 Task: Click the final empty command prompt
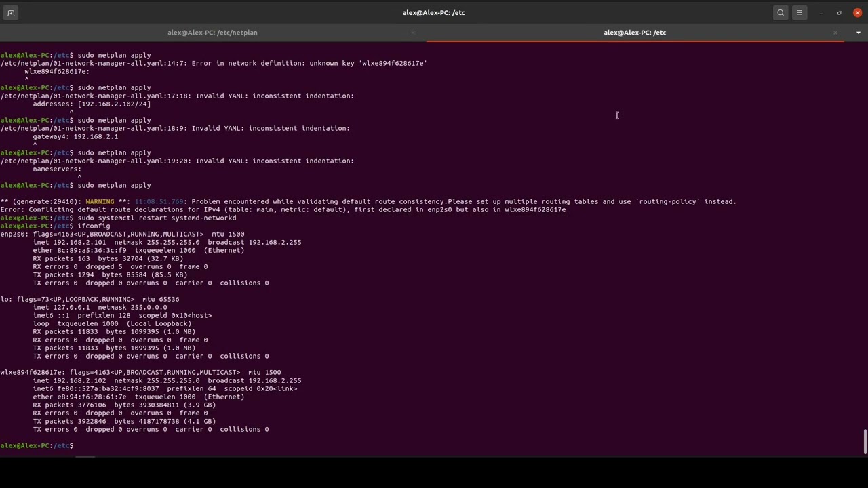tap(38, 445)
